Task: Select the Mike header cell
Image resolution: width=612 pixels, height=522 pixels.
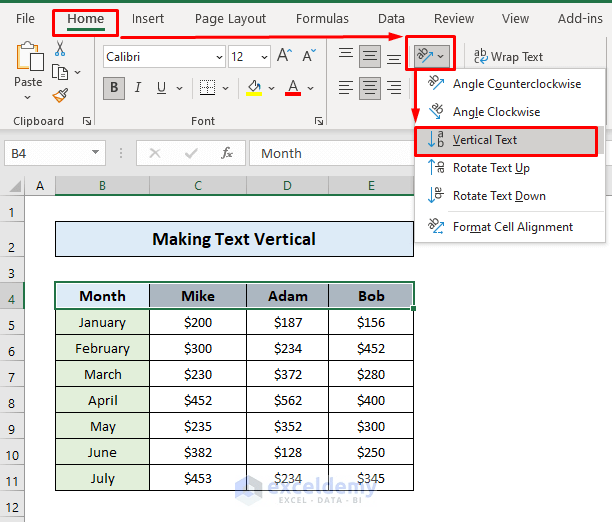Action: coord(198,296)
